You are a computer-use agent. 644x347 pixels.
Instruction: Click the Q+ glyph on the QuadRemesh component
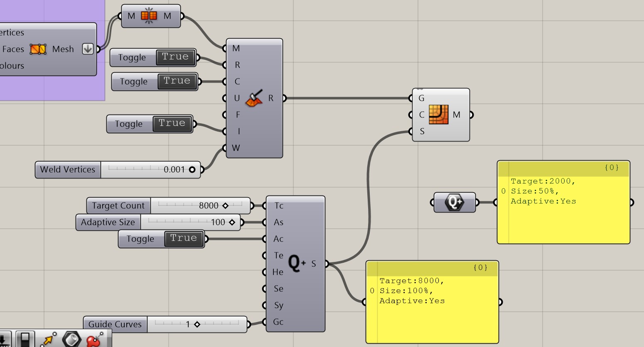point(296,263)
